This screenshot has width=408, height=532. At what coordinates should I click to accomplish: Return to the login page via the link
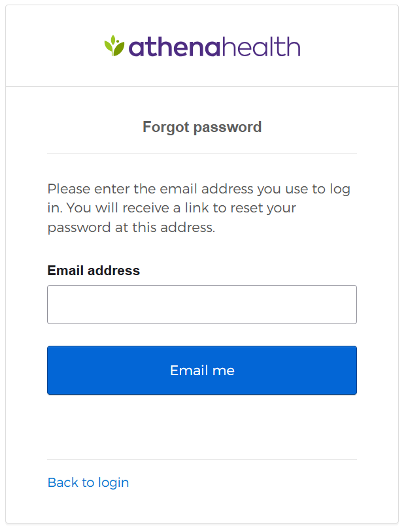88,482
